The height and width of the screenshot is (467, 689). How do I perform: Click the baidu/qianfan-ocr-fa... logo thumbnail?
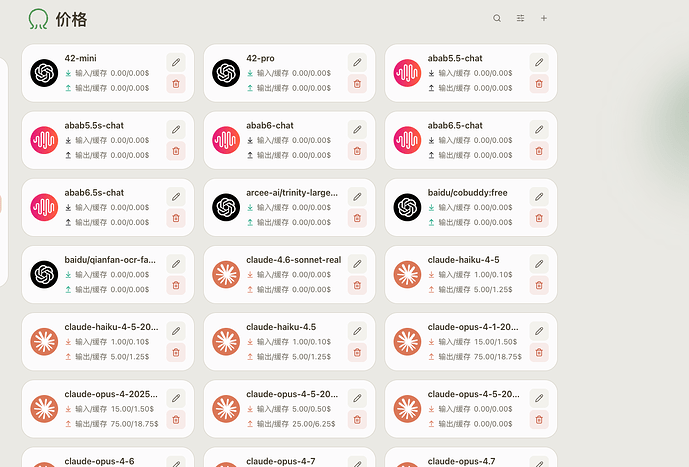pos(44,275)
